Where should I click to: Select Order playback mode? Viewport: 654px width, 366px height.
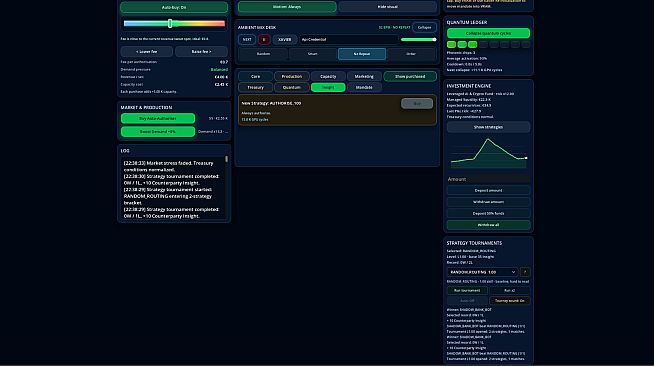point(411,54)
